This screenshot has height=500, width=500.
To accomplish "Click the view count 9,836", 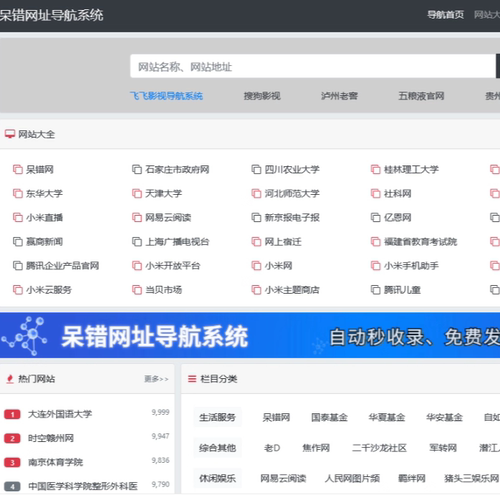I will pyautogui.click(x=160, y=460).
